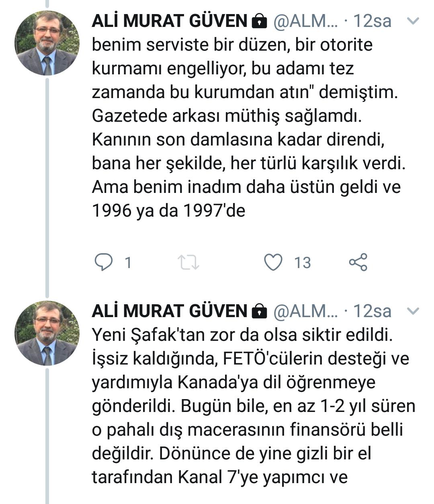
Task: Open the 12sa timestamp on second tweet
Action: coord(372,311)
